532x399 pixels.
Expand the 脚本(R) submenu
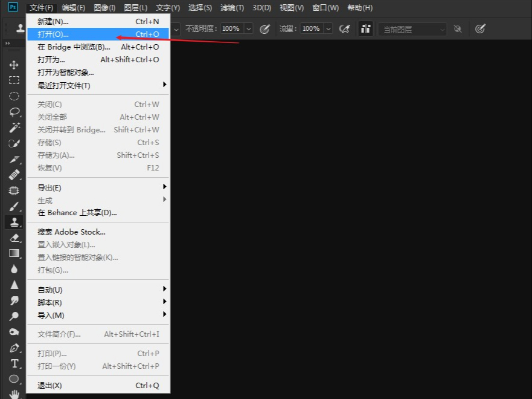point(98,302)
